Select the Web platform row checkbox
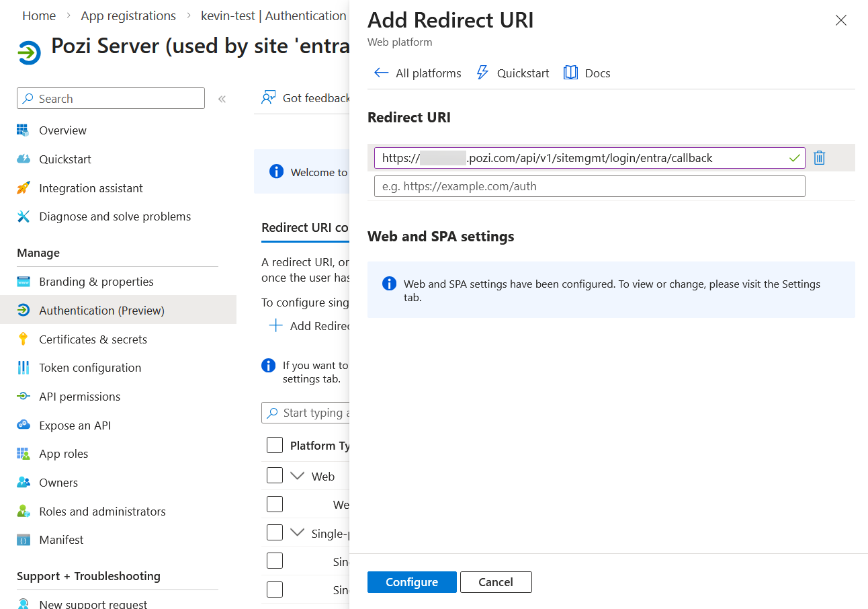Screen dimensions: 868x609 275,476
